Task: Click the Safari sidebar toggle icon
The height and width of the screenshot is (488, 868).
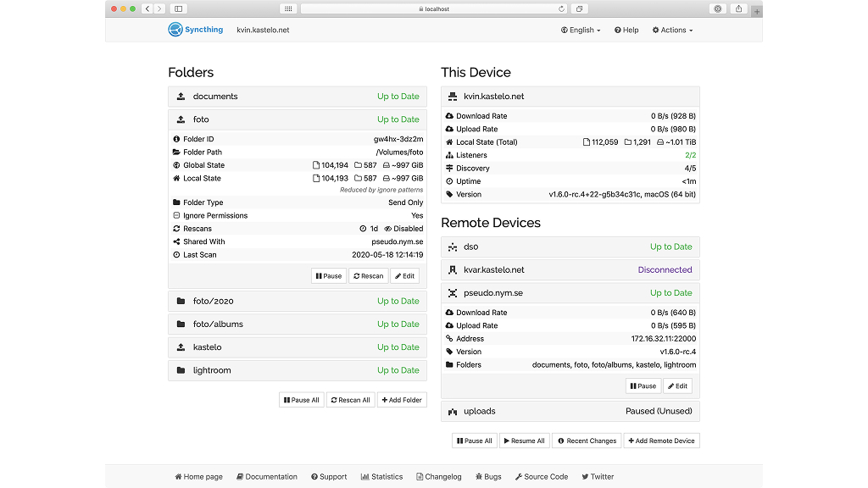Action: [x=178, y=8]
